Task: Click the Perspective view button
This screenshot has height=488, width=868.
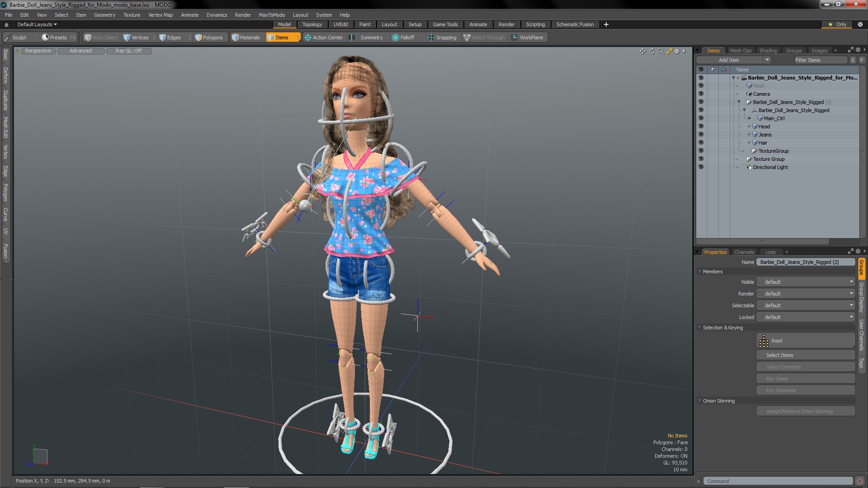Action: (38, 51)
